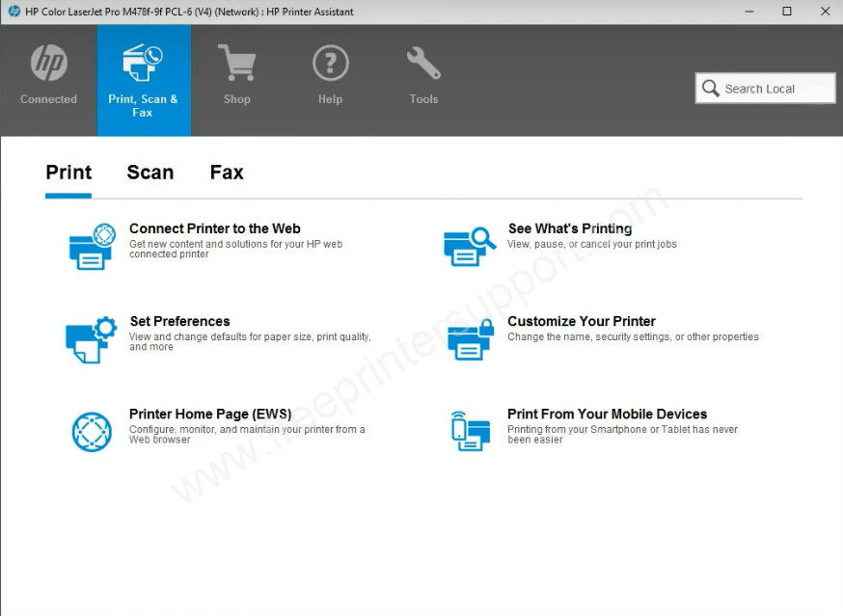Open Connect Printer to the Web link

214,228
